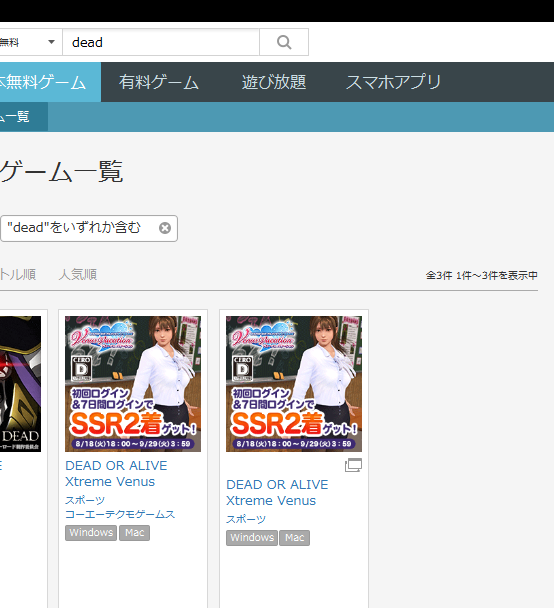Click スポーツ genre on card with multi-window icon
554x608 pixels.
[246, 519]
